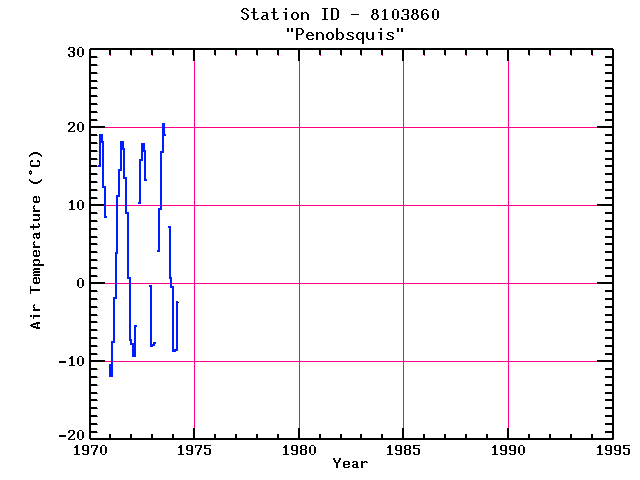The height and width of the screenshot is (480, 640).
Task: Click the magenta vertical line at year 1980
Action: coord(299,250)
